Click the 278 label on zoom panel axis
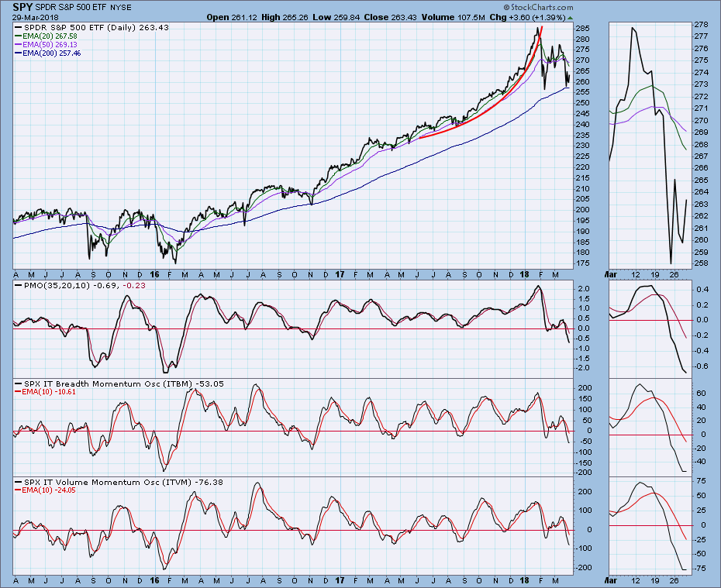The image size is (721, 588). 701,24
